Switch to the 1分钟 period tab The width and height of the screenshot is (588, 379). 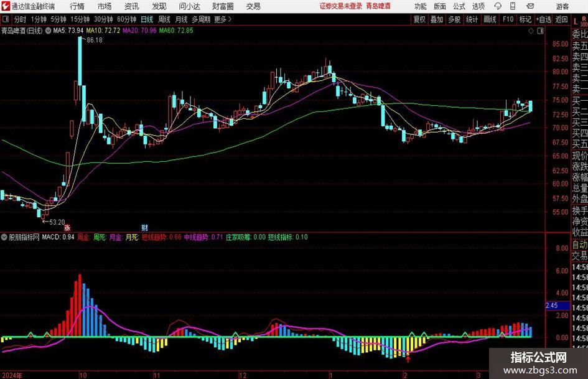click(x=39, y=19)
